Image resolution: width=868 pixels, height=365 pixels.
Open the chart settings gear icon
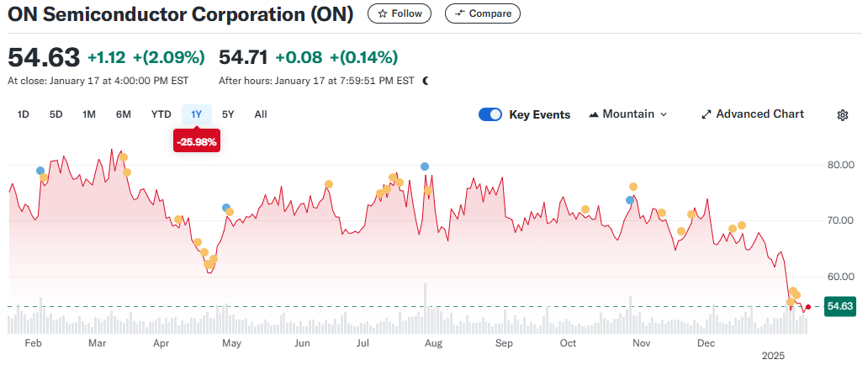pos(843,114)
